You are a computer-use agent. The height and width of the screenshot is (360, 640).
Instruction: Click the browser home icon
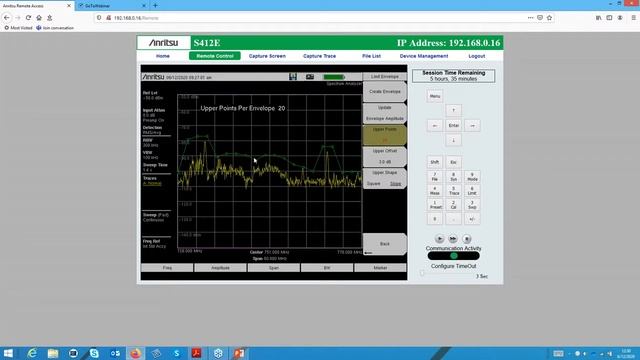[39, 18]
